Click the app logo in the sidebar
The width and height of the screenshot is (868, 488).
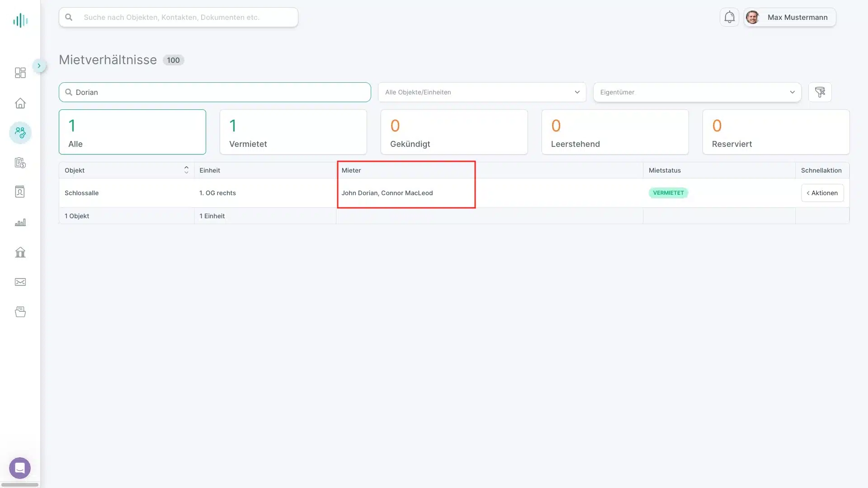point(20,20)
